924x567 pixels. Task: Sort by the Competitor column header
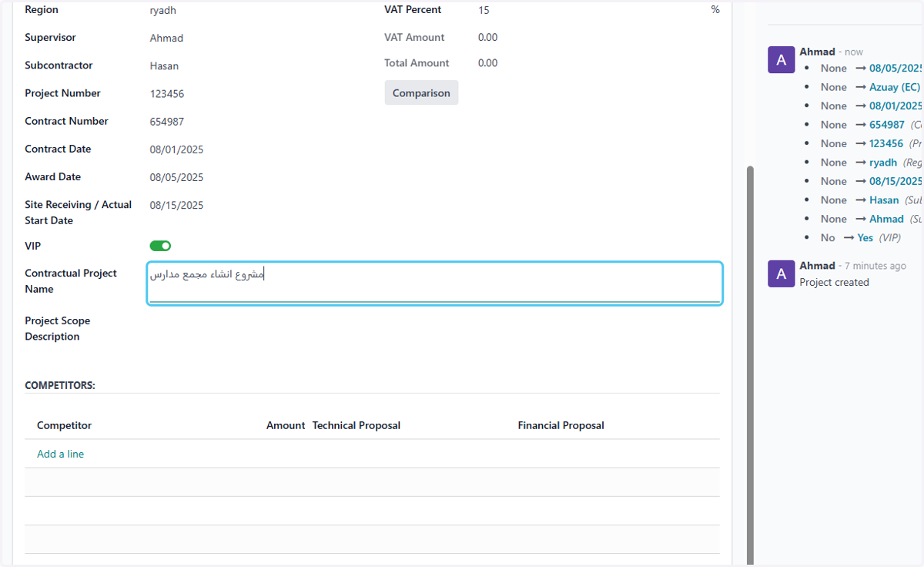coord(64,425)
